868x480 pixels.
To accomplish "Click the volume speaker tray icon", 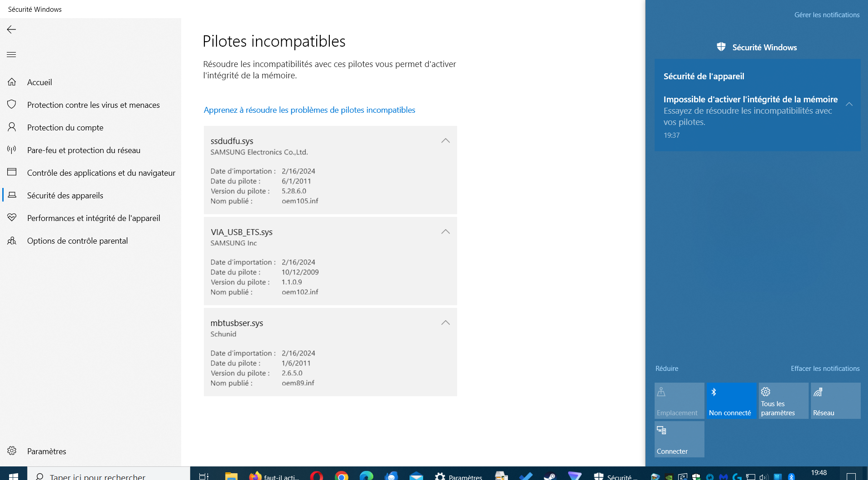I will point(764,477).
